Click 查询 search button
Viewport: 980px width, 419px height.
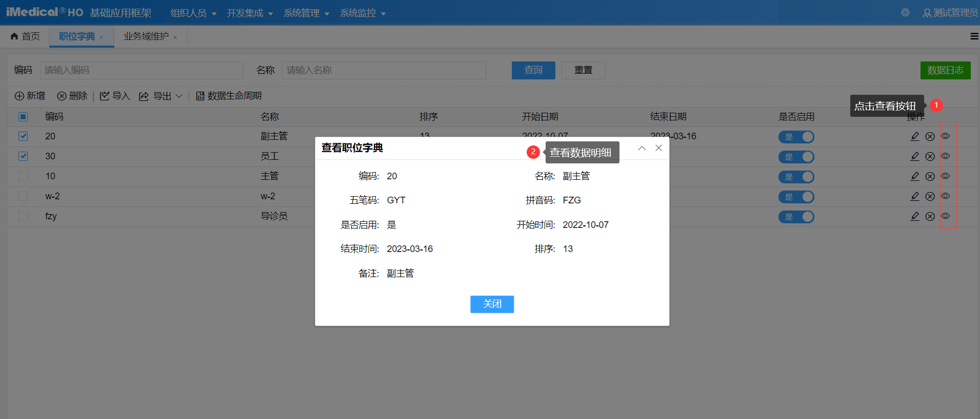pyautogui.click(x=533, y=70)
